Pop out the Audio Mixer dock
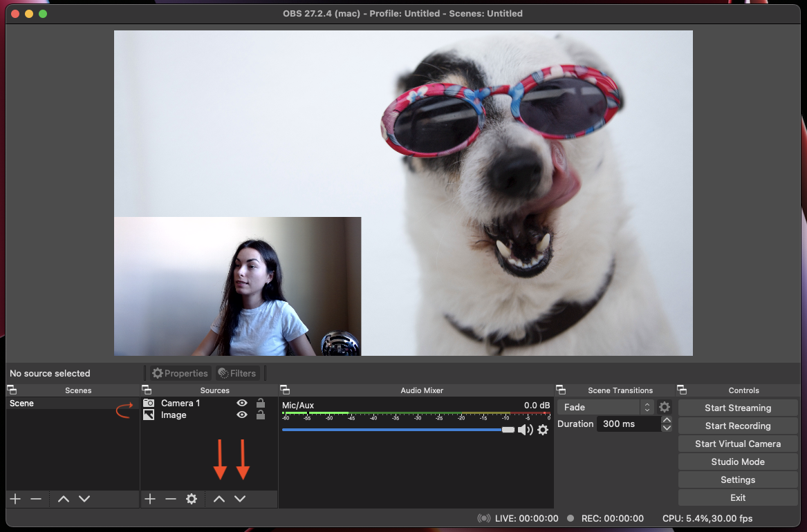Image resolution: width=807 pixels, height=532 pixels. pos(285,390)
